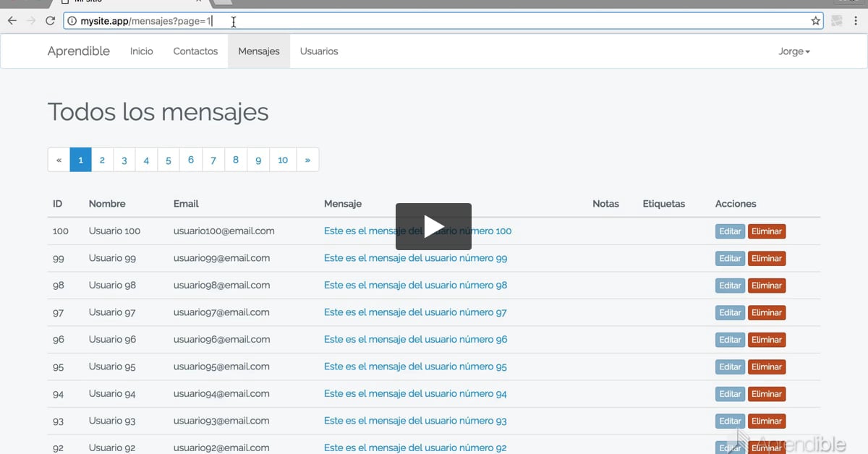This screenshot has height=454, width=868.
Task: Go to pagination page 3
Action: click(124, 160)
